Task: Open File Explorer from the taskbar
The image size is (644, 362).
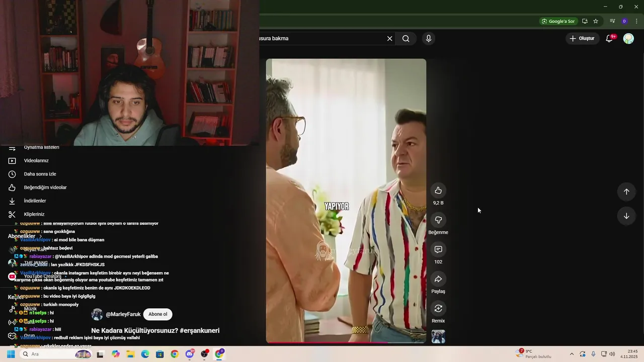Action: (130, 354)
